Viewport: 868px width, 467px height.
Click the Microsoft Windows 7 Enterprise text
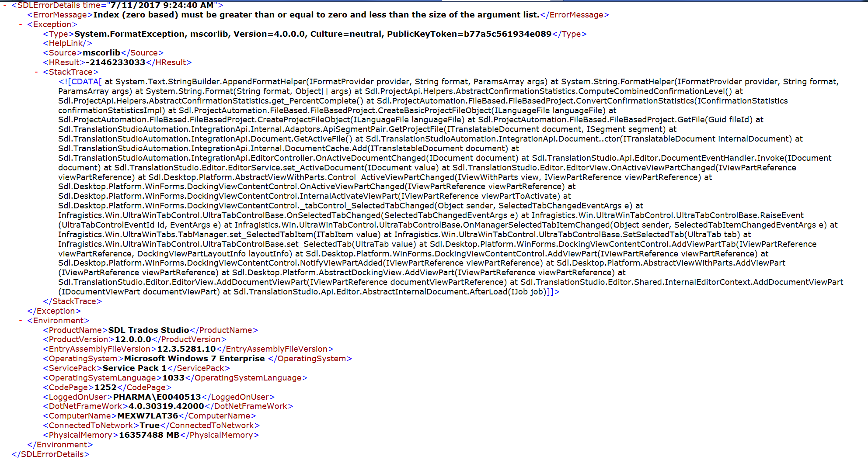pyautogui.click(x=194, y=359)
